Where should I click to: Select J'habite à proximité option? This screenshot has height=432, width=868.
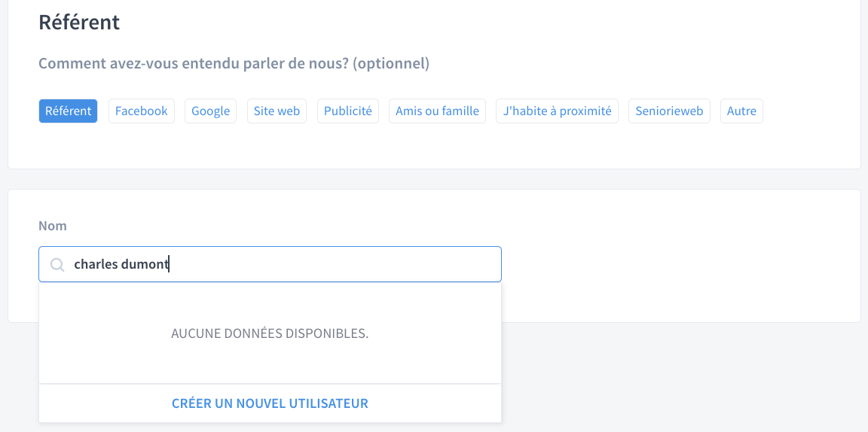click(x=557, y=111)
